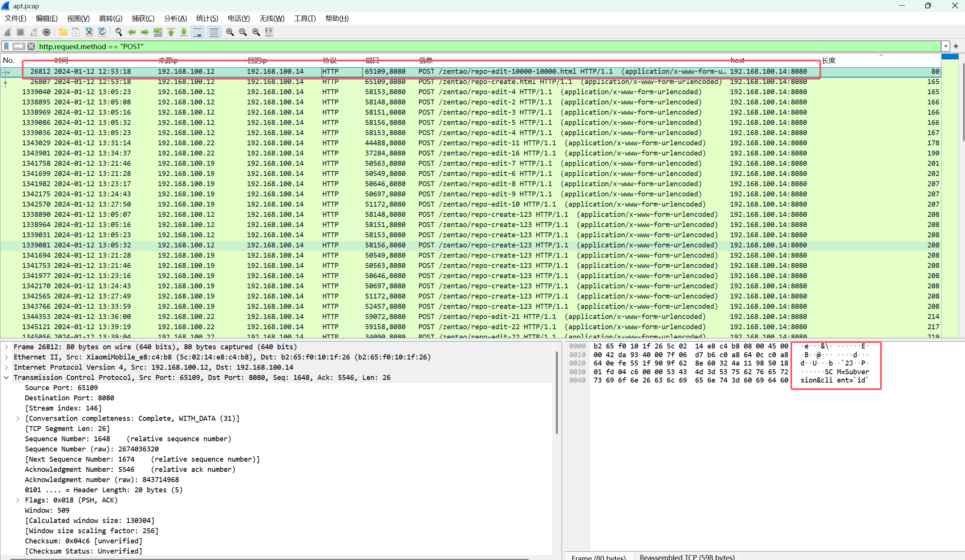Viewport: 965px width, 560px height.
Task: Add a filter button with the plus icon
Action: 957,46
